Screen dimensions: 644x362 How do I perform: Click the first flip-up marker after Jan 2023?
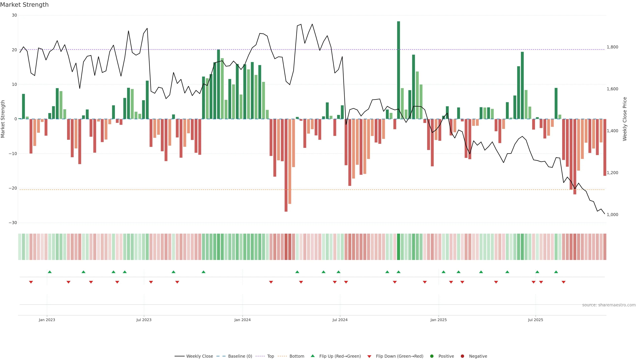click(x=50, y=272)
